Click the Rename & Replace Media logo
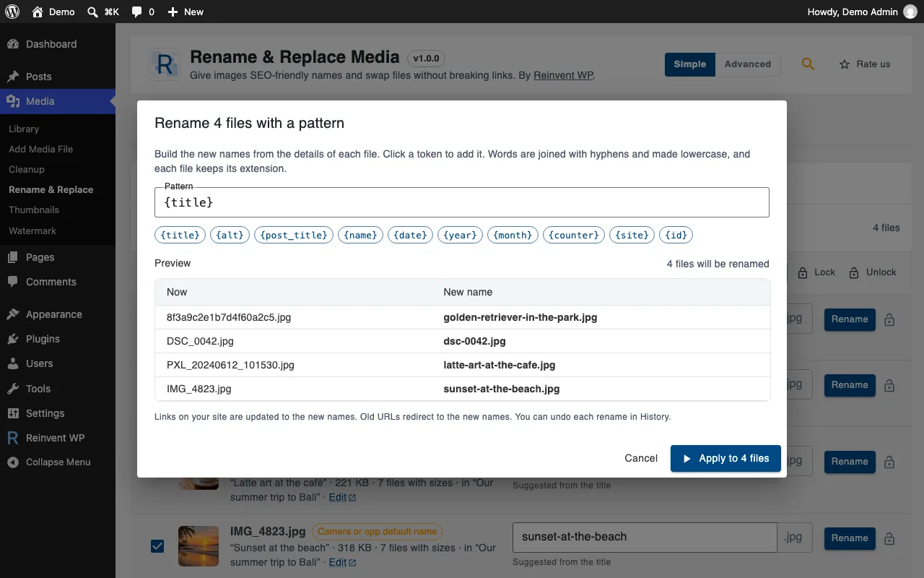 165,64
